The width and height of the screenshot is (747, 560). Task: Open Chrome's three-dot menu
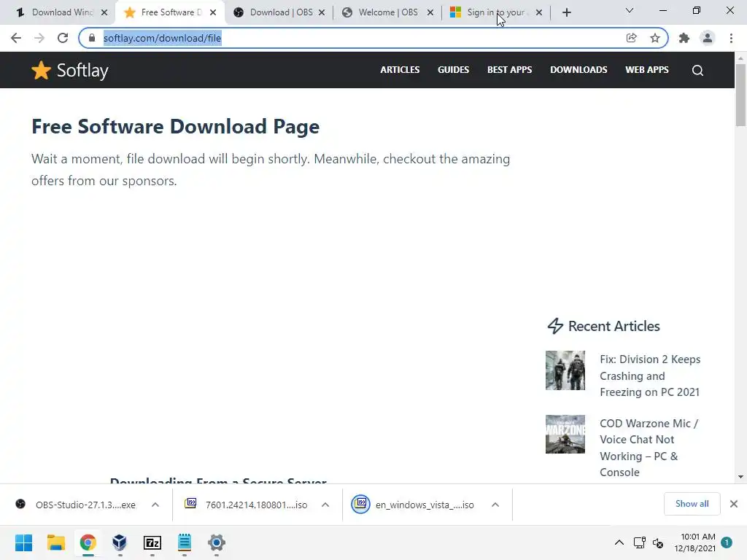[x=731, y=38]
